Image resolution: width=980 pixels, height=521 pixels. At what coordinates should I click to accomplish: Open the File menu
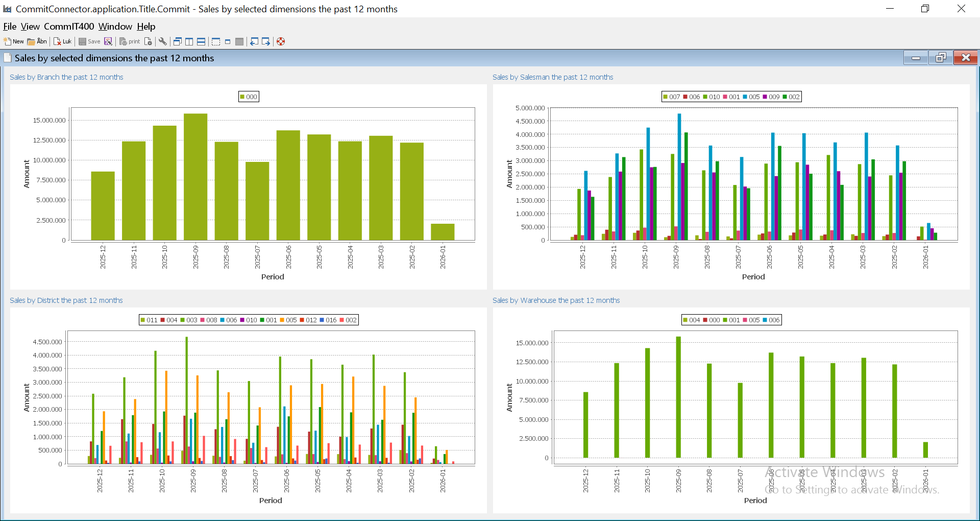tap(10, 27)
